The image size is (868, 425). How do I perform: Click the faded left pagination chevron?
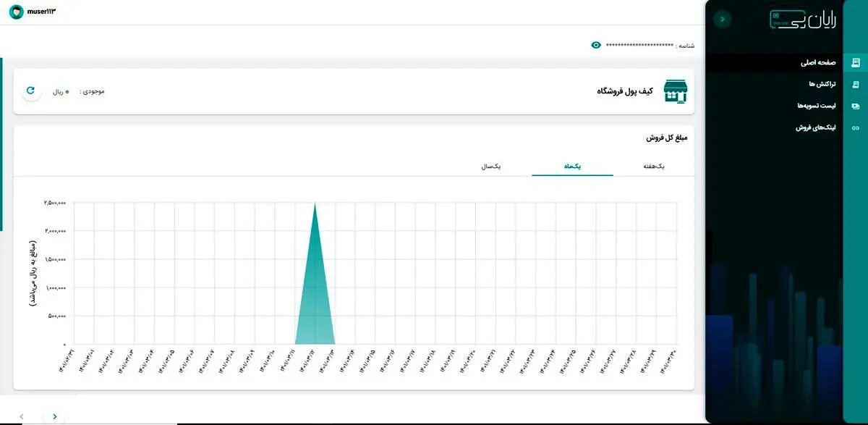(22, 416)
